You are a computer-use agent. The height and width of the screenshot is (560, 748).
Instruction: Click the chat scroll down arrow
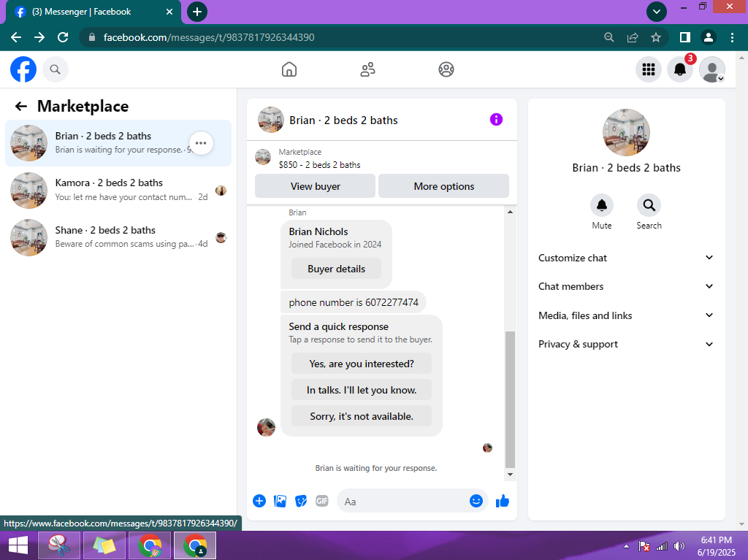pos(510,474)
